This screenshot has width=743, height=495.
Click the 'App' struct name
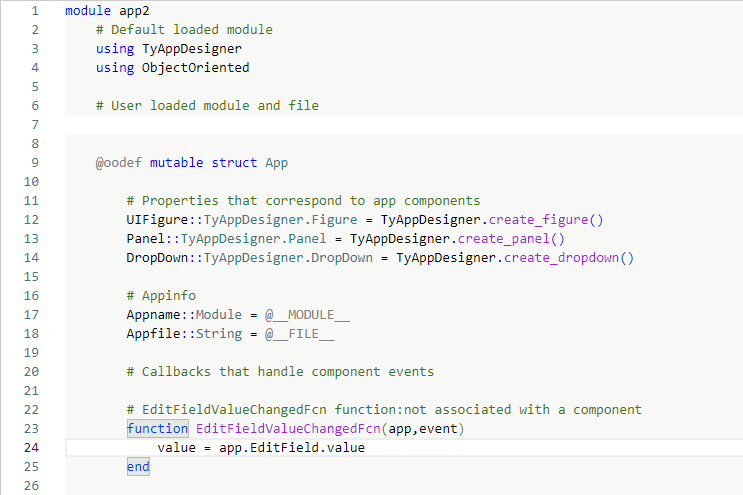point(277,162)
